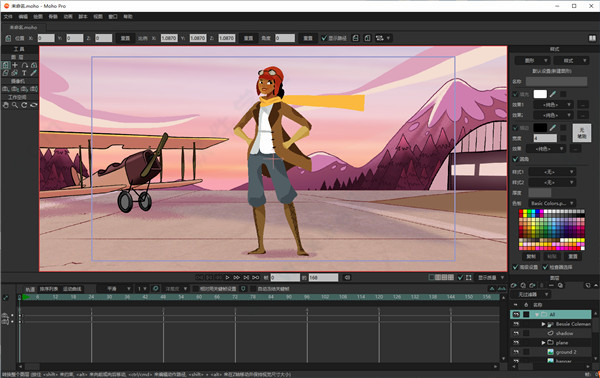Open the second menu in the menu bar
The width and height of the screenshot is (600, 378).
[x=23, y=16]
